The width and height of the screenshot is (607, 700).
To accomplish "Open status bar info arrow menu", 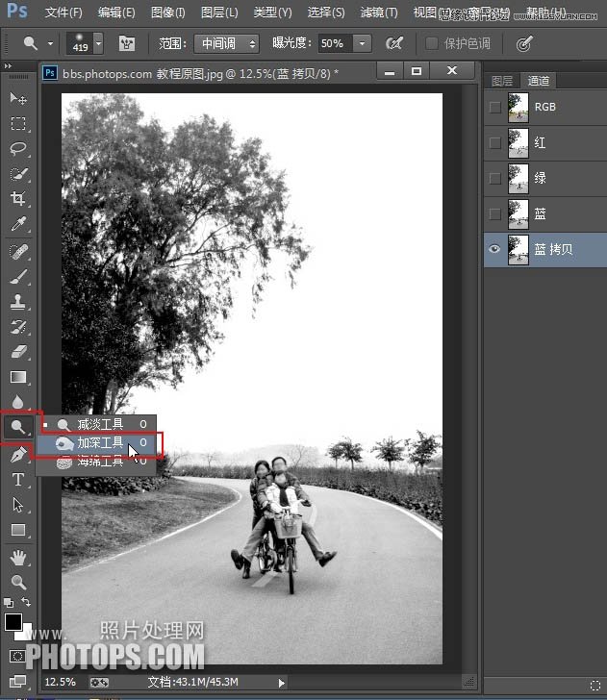I will [x=282, y=683].
